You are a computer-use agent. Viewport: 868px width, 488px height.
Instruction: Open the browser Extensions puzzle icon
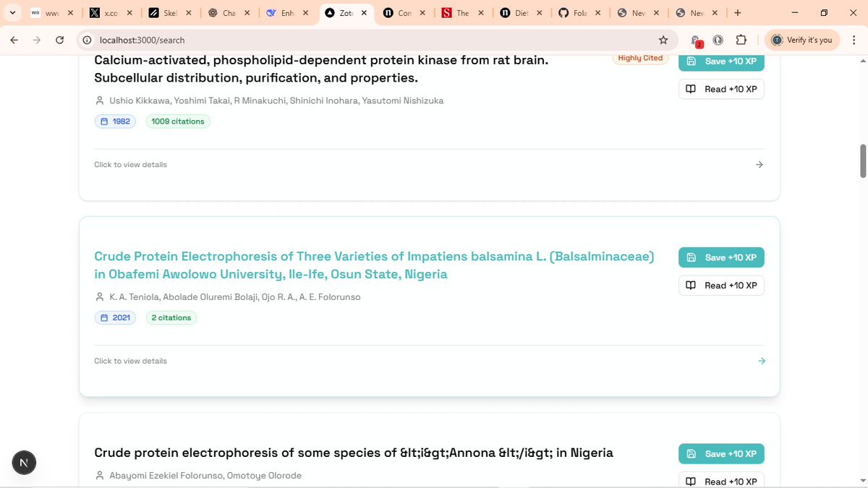(741, 40)
